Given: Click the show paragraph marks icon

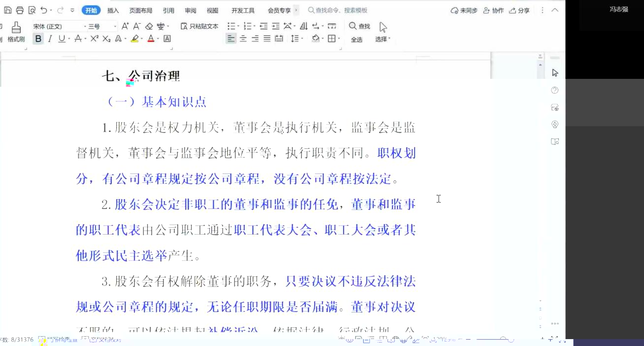Looking at the screenshot, I should (x=316, y=26).
